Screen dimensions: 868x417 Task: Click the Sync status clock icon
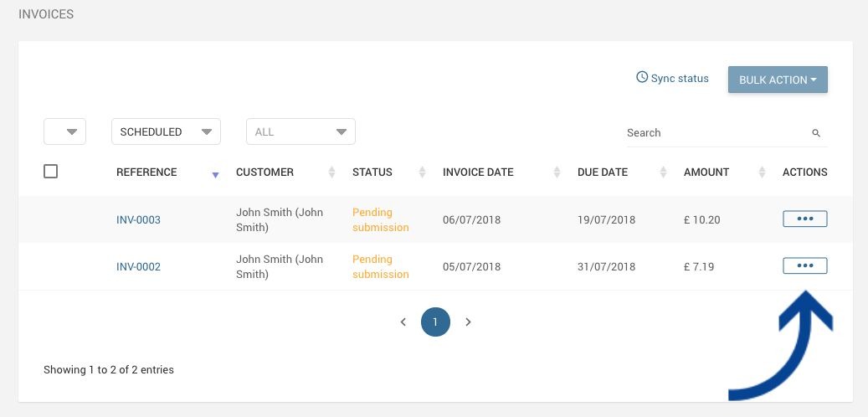(x=642, y=77)
